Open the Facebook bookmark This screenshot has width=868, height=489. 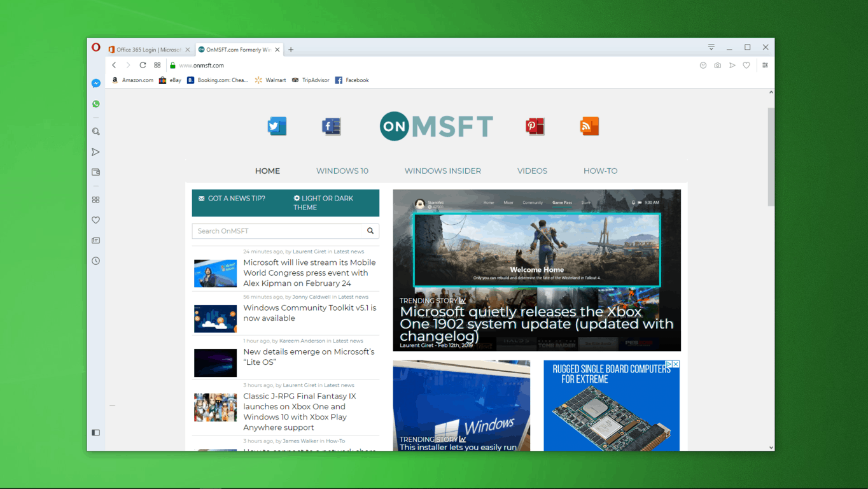(352, 80)
